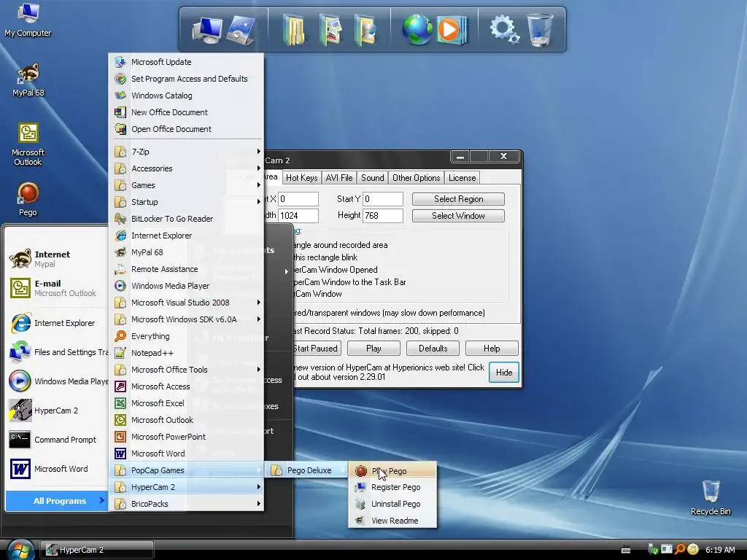Open E-mail Microsoft Outlook pinned item
The image size is (747, 560).
(57, 288)
